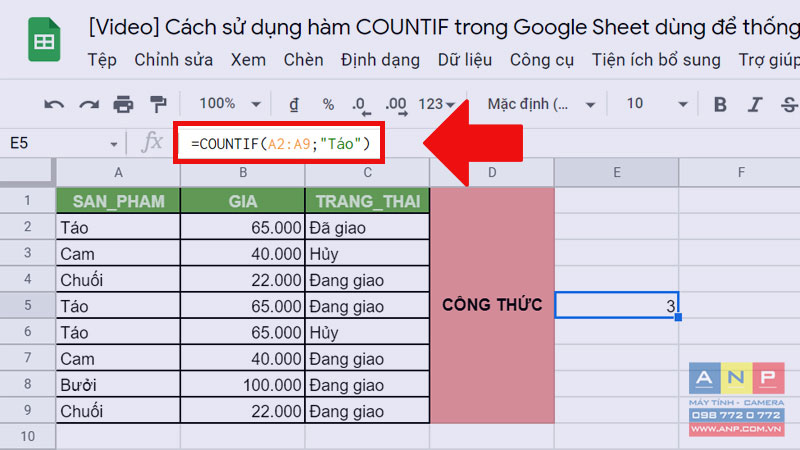The width and height of the screenshot is (800, 450).
Task: Click 40.000 in row 7
Action: 243,358
